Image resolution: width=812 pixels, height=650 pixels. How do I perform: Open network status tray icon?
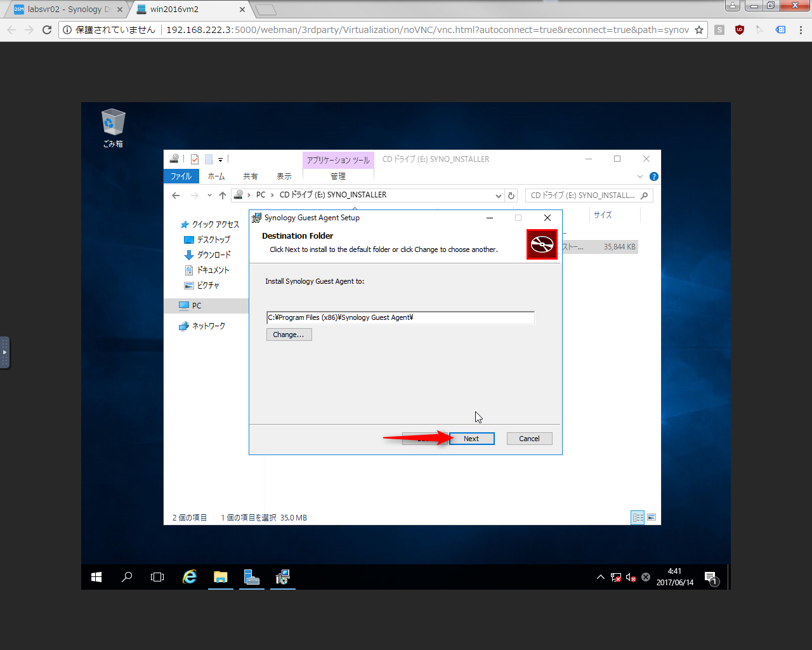click(616, 577)
